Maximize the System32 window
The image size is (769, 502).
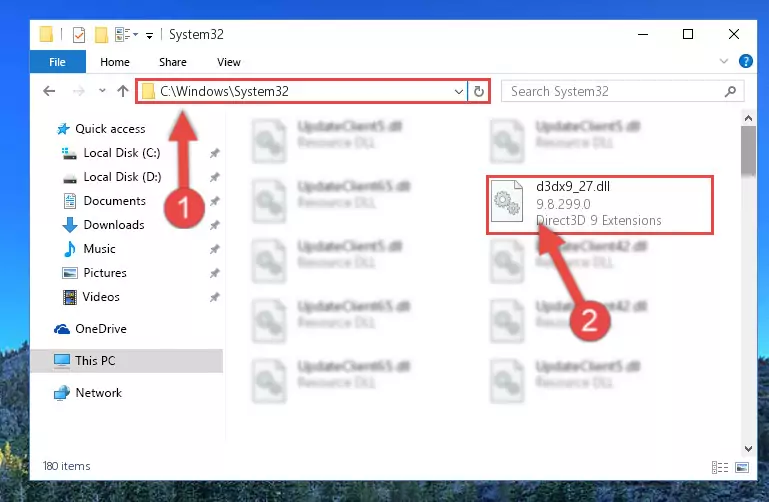click(688, 34)
